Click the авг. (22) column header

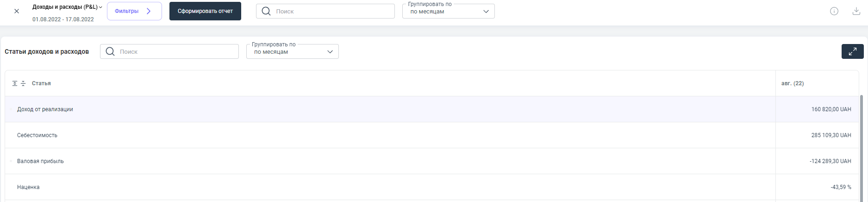click(x=792, y=83)
